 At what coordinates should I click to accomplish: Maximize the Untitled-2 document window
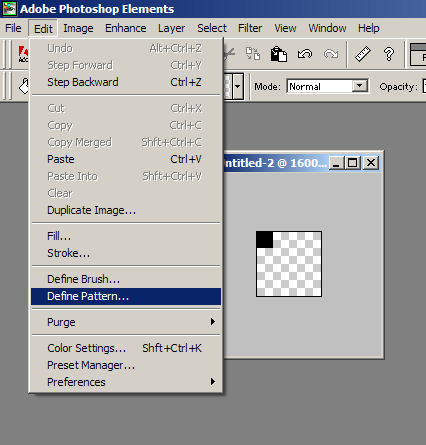[353, 163]
